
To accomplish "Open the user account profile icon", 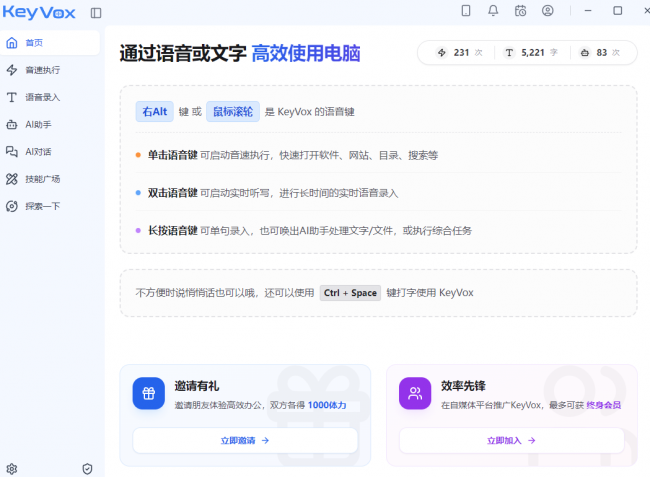I will [x=548, y=11].
